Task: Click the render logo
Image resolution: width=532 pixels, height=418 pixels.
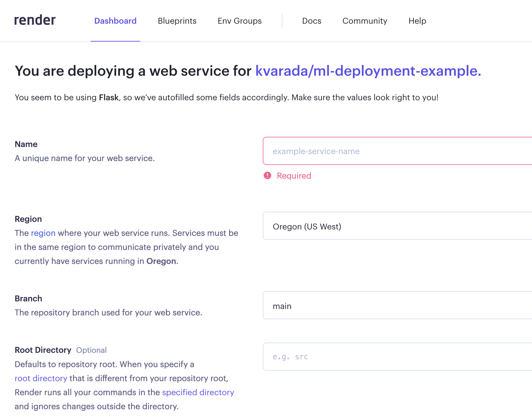Action: coord(35,20)
